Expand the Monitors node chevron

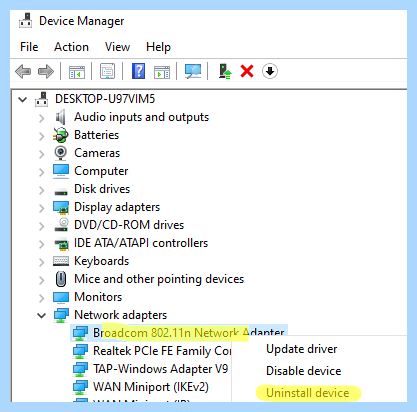pyautogui.click(x=41, y=298)
